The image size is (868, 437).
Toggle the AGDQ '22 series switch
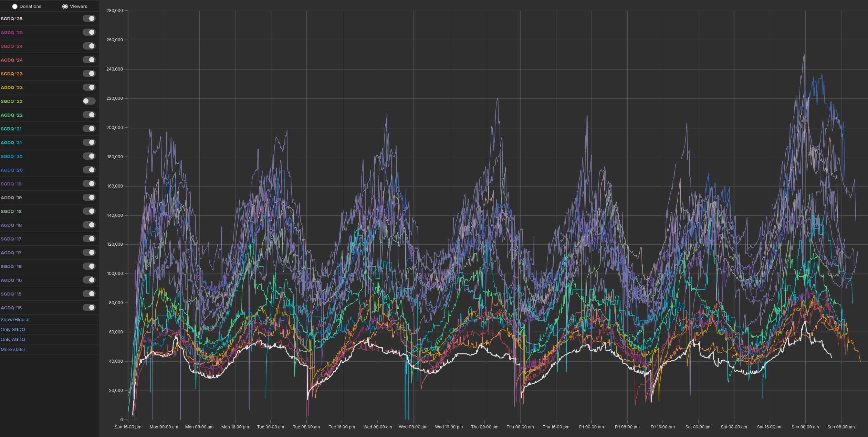(89, 115)
